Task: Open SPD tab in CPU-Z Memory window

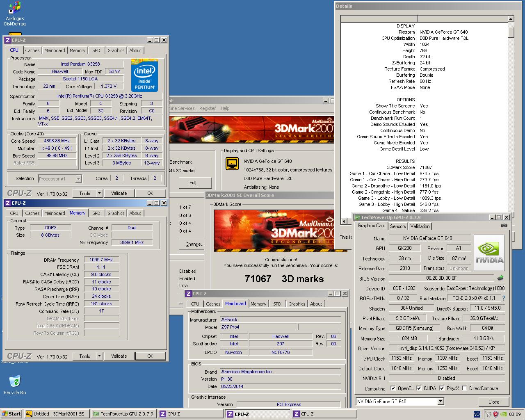Action: [x=96, y=213]
